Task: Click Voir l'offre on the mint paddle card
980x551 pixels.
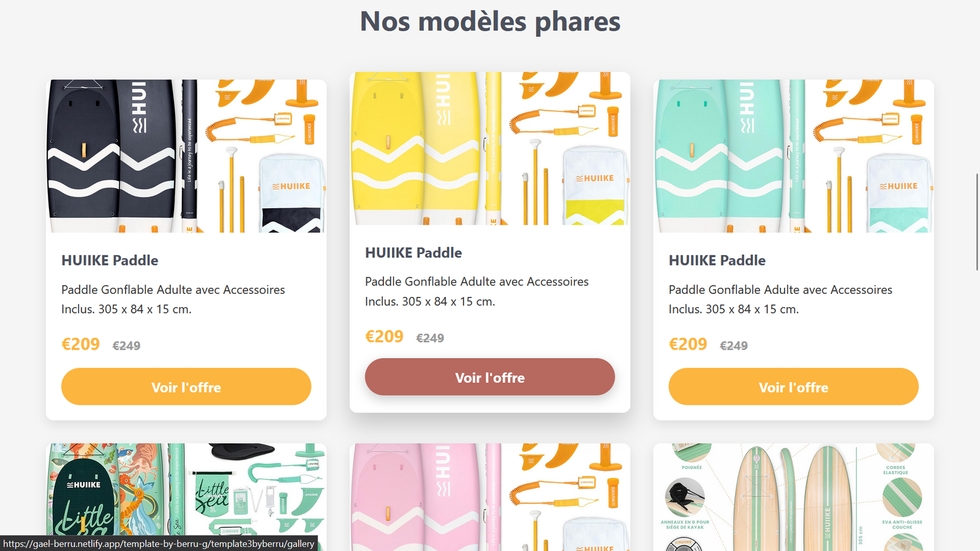Action: tap(794, 386)
